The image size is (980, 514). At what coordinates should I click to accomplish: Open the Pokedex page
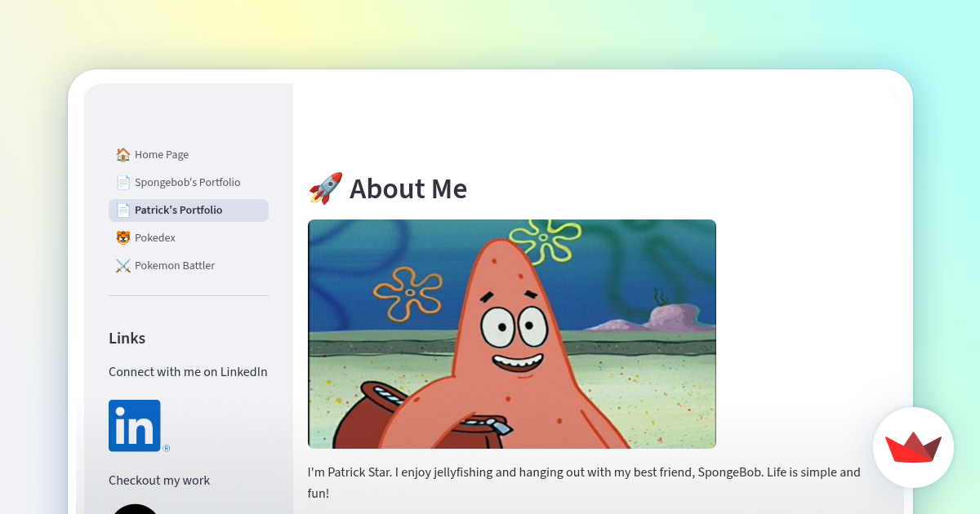[x=154, y=237]
